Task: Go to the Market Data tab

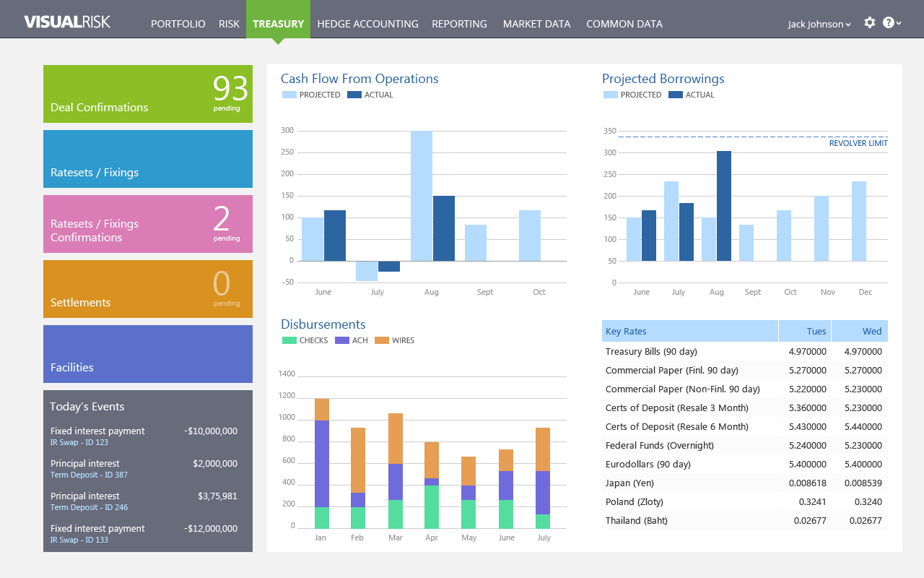Action: (536, 24)
